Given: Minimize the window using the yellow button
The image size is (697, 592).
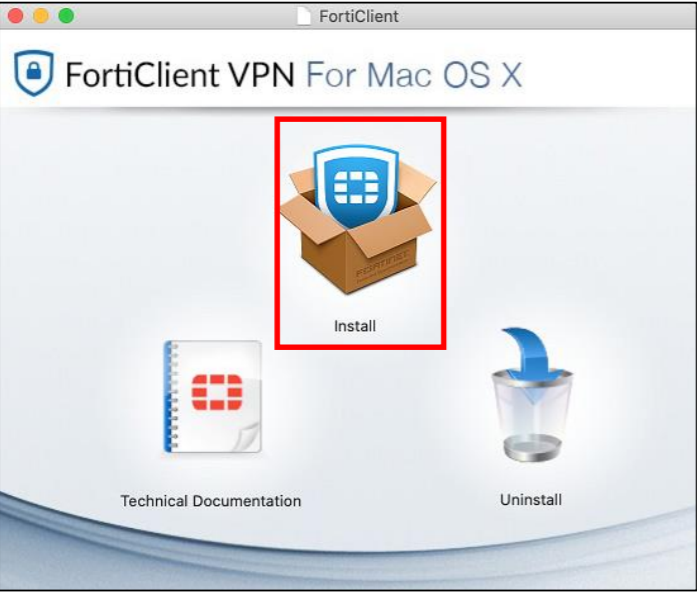Looking at the screenshot, I should coord(41,16).
